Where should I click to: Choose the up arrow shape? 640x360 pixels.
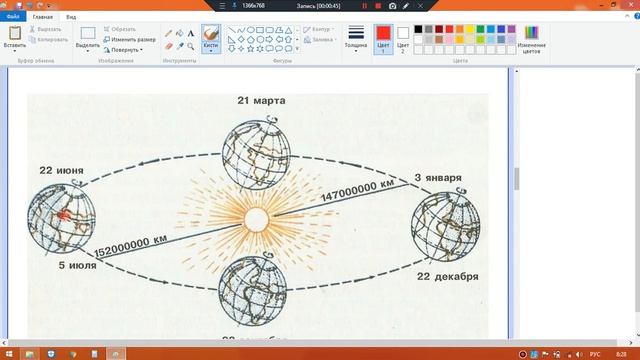pos(289,40)
